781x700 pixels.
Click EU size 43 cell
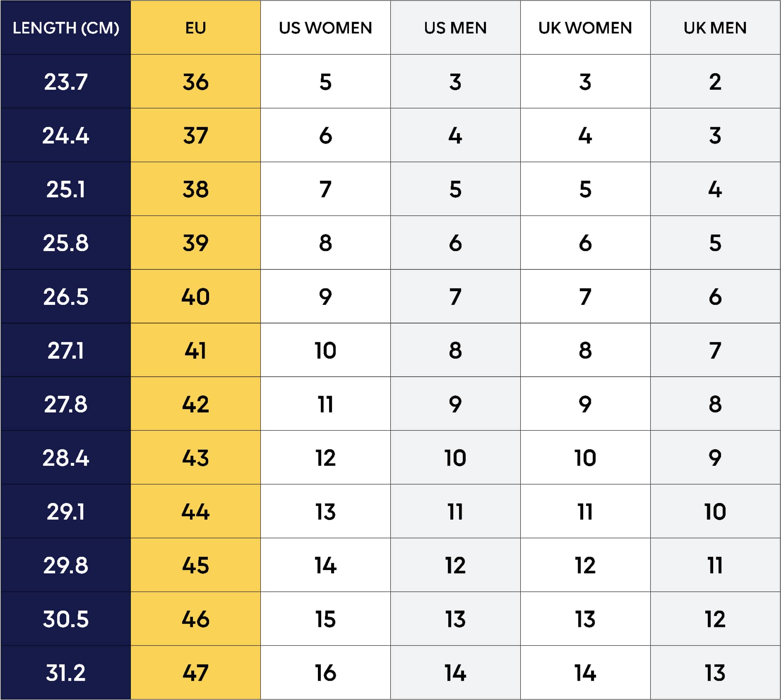pyautogui.click(x=195, y=458)
